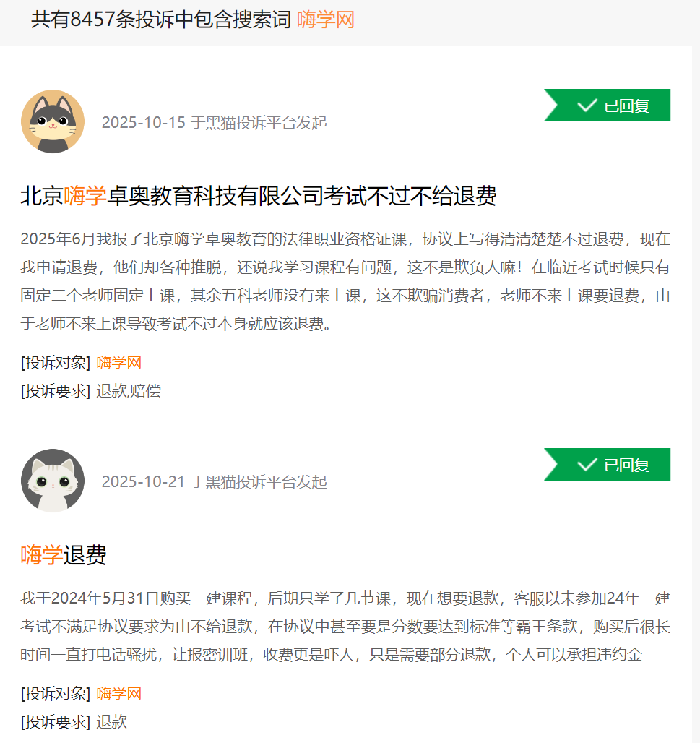Click [投诉要求] label in second complaint
This screenshot has width=700, height=743.
pos(56,721)
